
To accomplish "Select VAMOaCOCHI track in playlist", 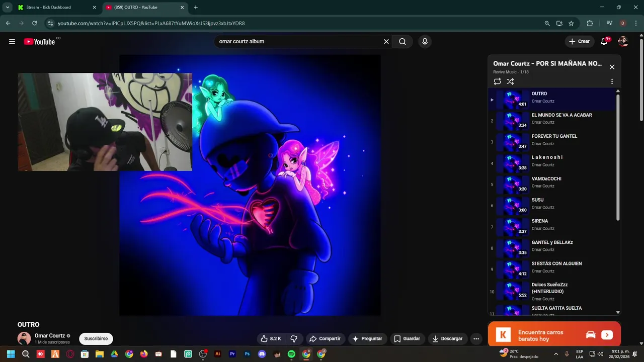I will (552, 184).
